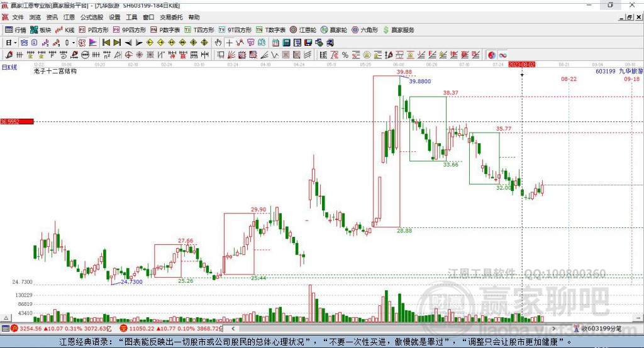Image resolution: width=644 pixels, height=348 pixels.
Task: Click the 39.8800 high price label
Action: click(420, 81)
